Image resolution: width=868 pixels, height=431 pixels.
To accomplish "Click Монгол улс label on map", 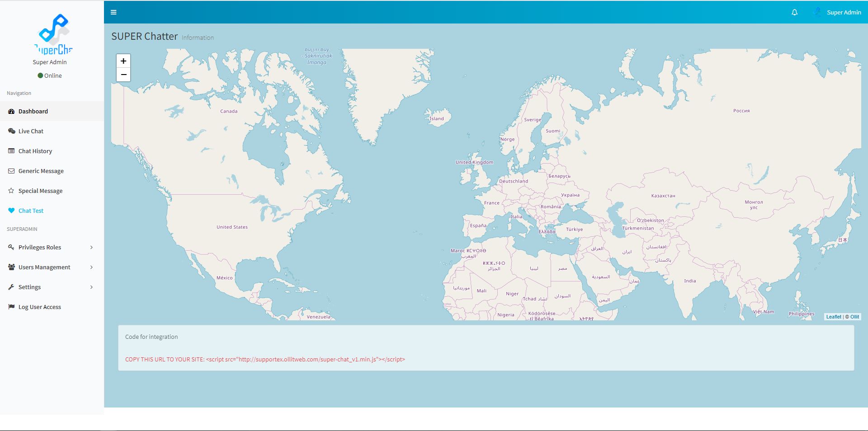I will pos(754,205).
